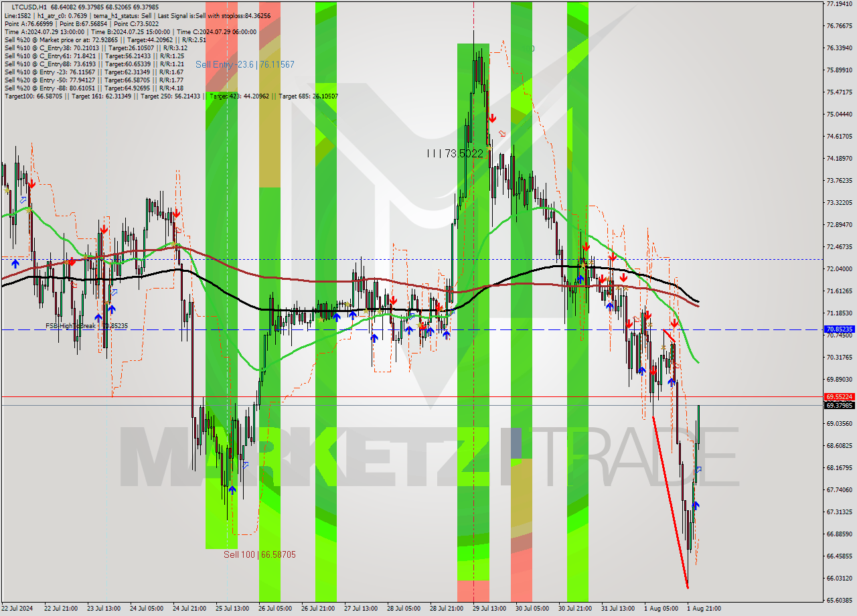
Task: Select the 'Sell %20 @ Market price' line
Action: tap(106, 40)
